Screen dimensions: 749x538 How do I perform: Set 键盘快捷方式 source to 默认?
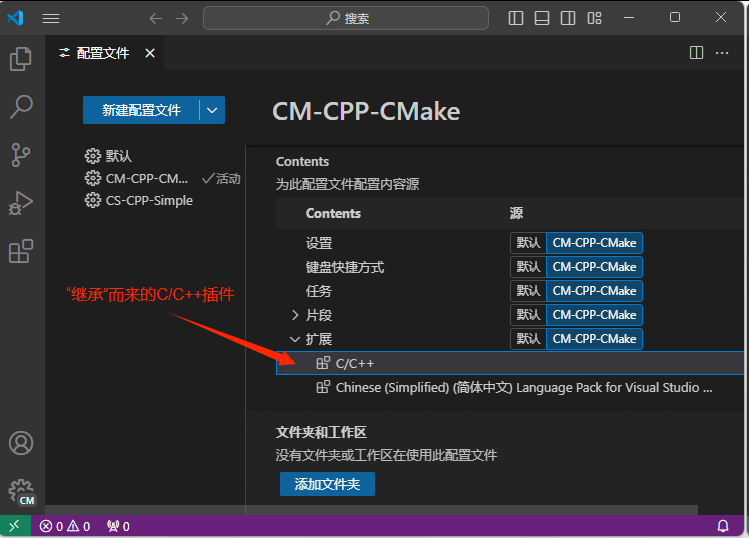[528, 267]
